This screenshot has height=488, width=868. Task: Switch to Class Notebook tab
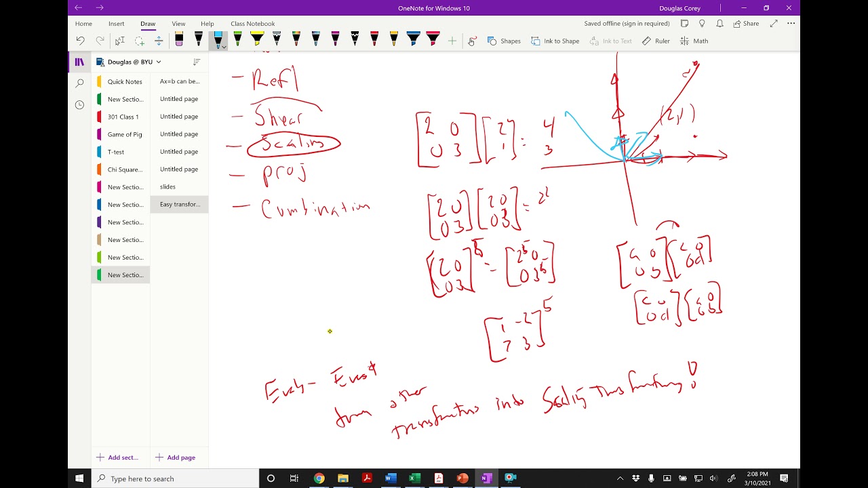(x=253, y=24)
